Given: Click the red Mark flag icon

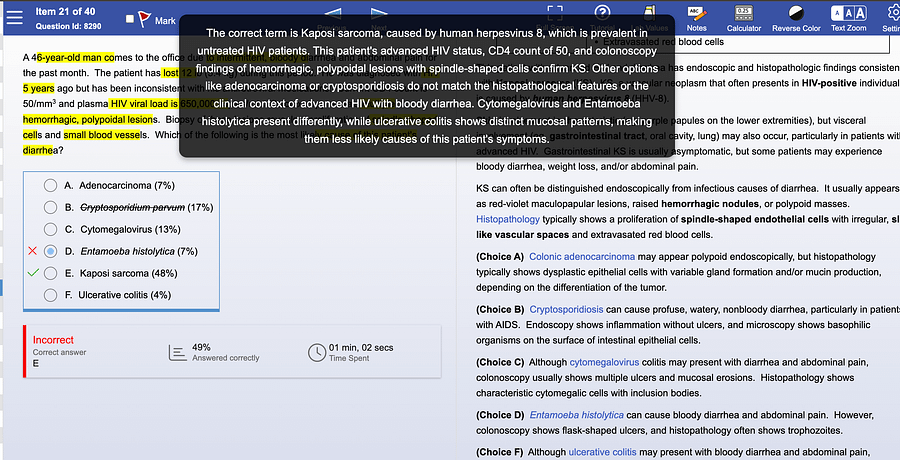Looking at the screenshot, I should coord(145,19).
